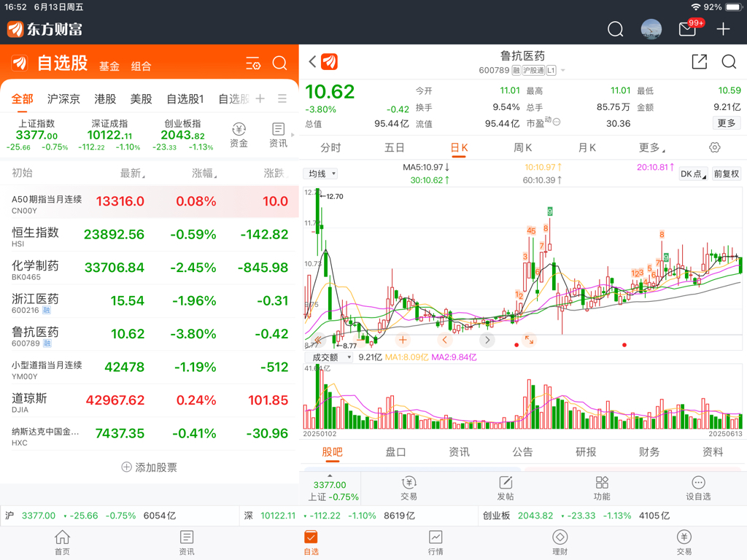Search stocks from the quote page header
The height and width of the screenshot is (560, 747).
tap(729, 61)
